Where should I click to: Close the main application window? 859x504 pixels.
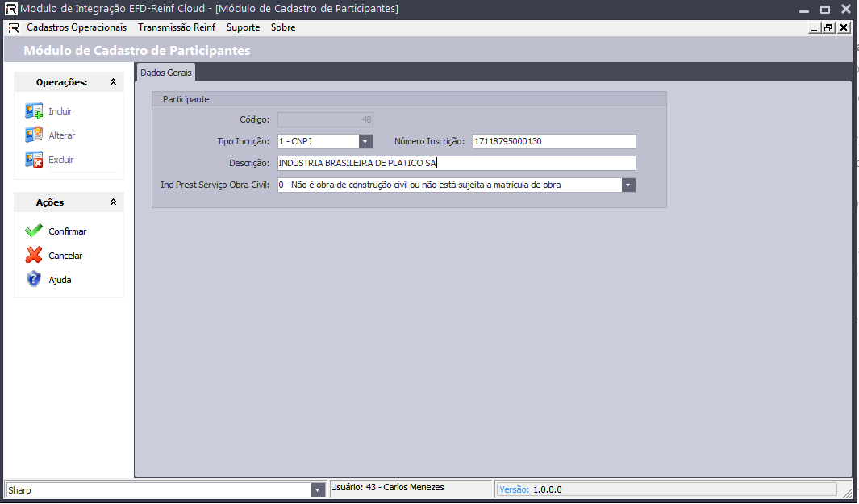(x=846, y=10)
